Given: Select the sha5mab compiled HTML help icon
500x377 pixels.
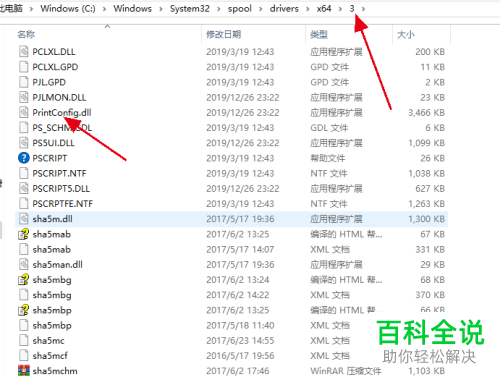Looking at the screenshot, I should [24, 234].
